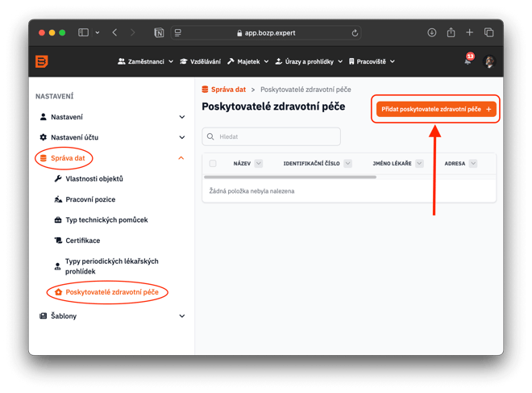Open the Zaměstnanci top menu
The width and height of the screenshot is (532, 393).
pos(145,61)
